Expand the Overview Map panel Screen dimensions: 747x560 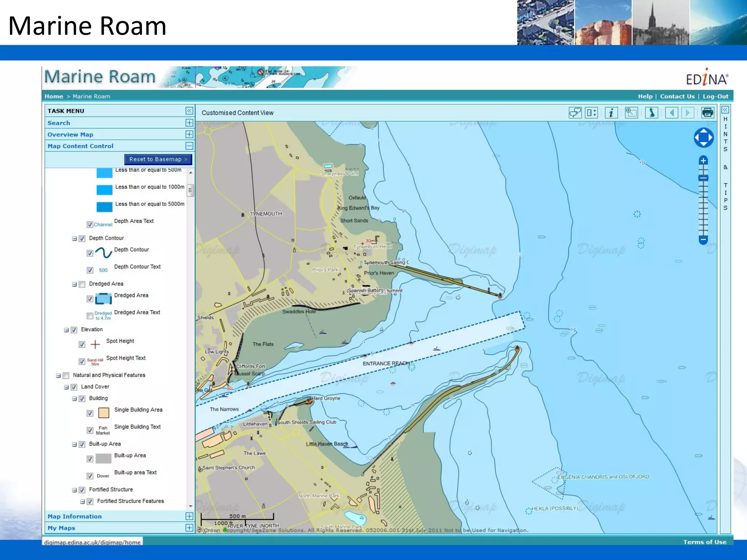(x=189, y=135)
